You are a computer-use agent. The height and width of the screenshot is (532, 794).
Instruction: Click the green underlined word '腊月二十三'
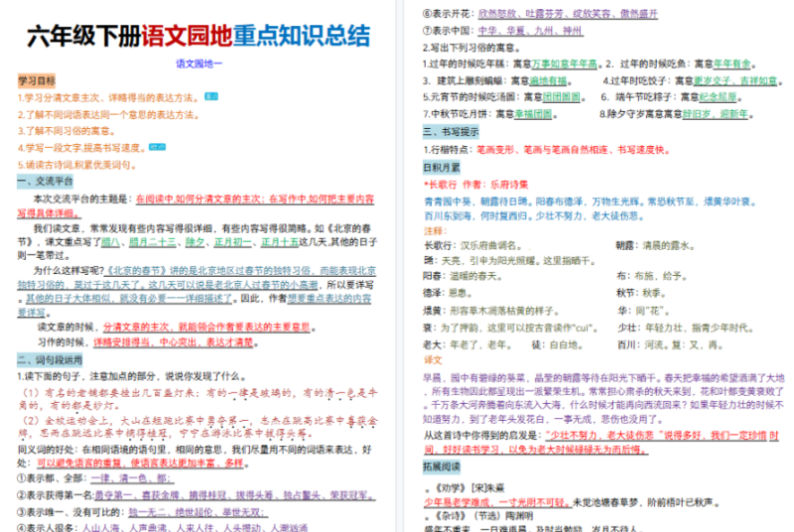pos(153,242)
